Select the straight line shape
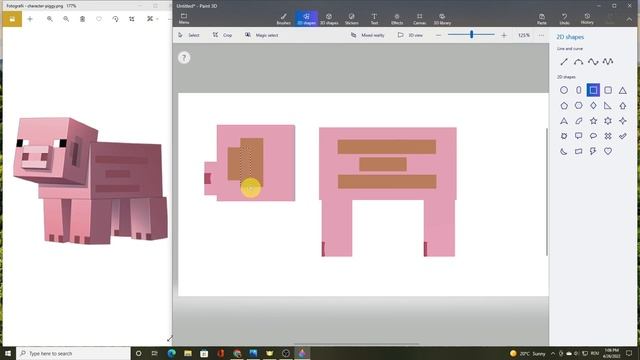 564,62
